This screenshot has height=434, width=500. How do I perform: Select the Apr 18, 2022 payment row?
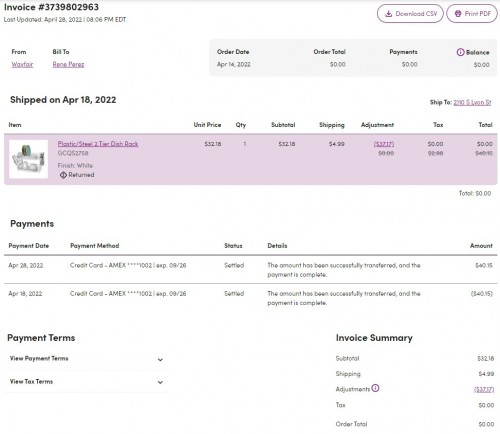coord(251,298)
